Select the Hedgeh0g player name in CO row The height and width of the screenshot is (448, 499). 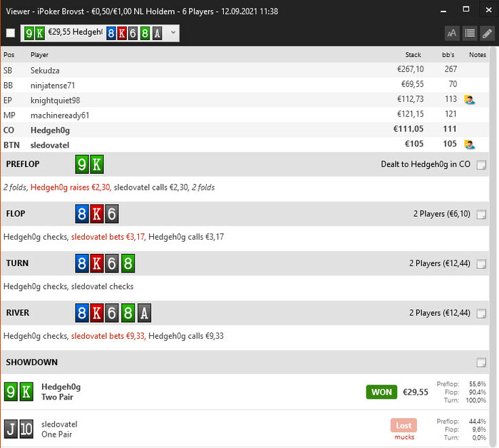[50, 131]
